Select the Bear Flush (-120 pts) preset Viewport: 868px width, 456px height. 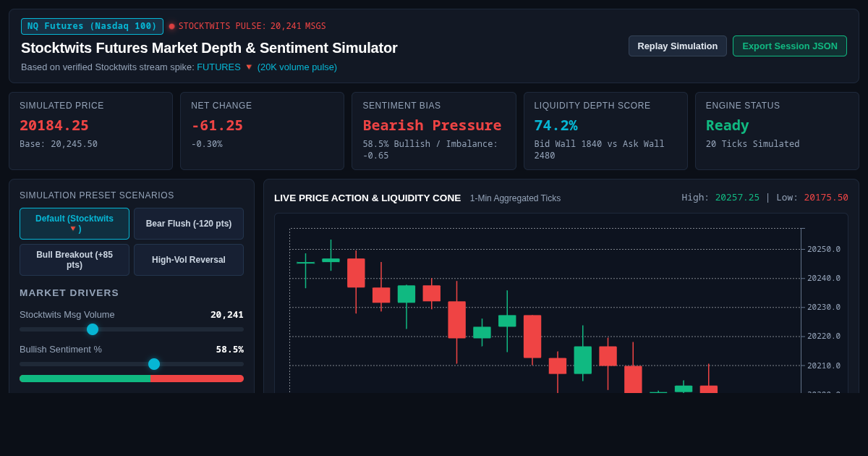tap(189, 224)
